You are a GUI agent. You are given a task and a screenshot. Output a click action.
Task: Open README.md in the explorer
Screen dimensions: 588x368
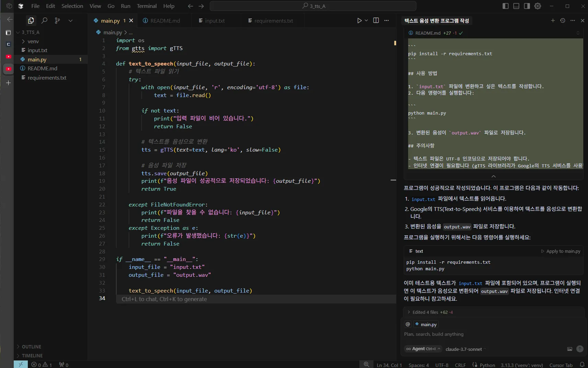pos(51,68)
